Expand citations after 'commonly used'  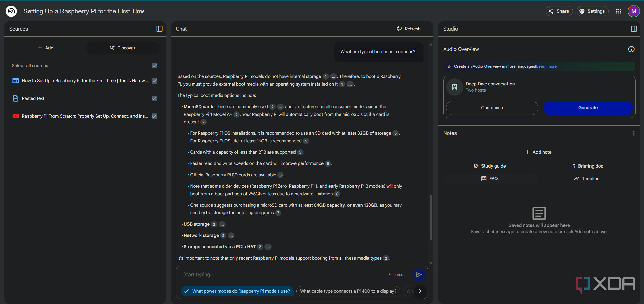coord(280,107)
